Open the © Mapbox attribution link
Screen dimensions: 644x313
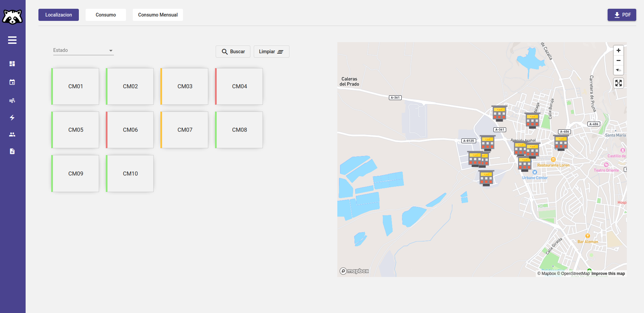[547, 274]
